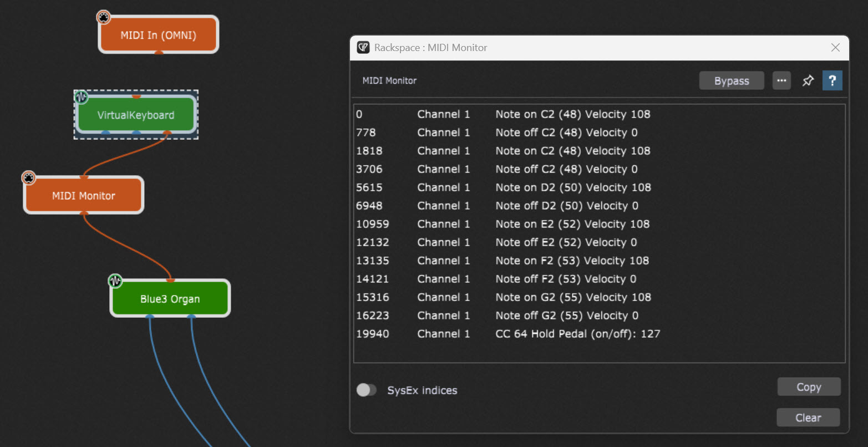Open help with the question mark icon
Image resolution: width=868 pixels, height=447 pixels.
click(x=832, y=81)
